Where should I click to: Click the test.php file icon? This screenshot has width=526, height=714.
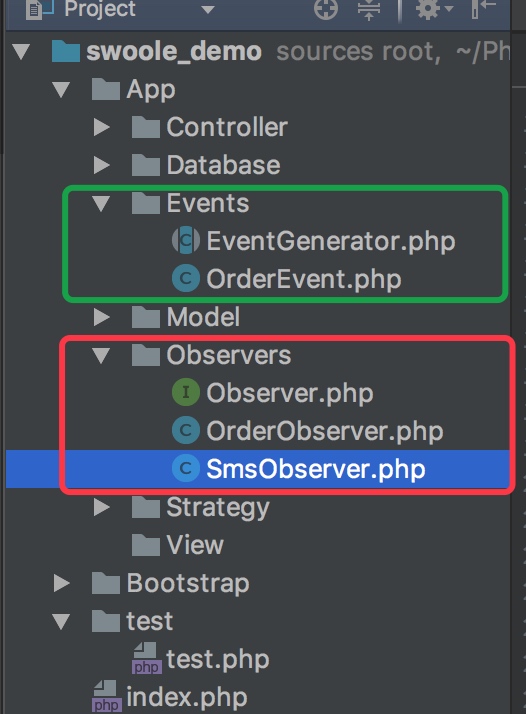[x=146, y=658]
